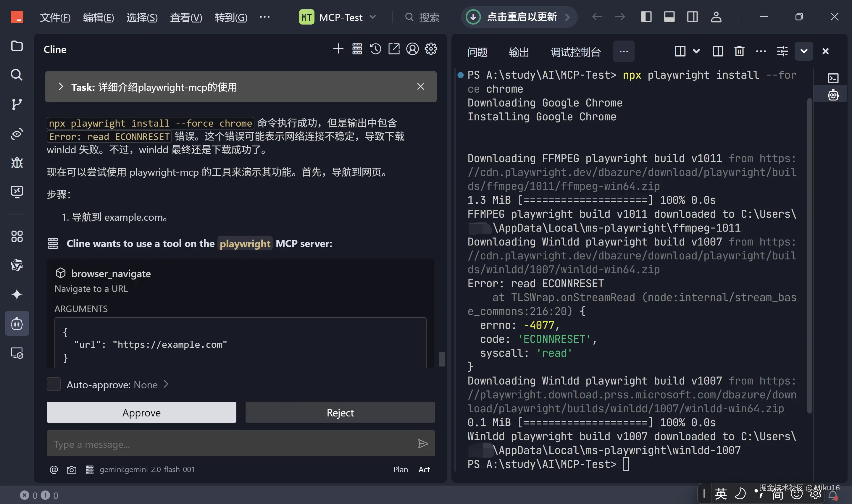This screenshot has height=504, width=852.
Task: Switch to Act mode
Action: pos(424,470)
